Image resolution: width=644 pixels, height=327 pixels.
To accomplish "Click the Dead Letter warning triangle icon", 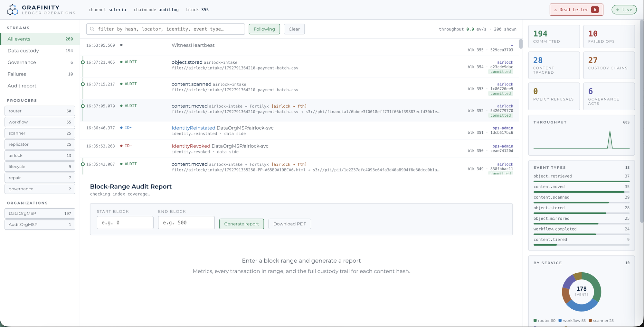I will pyautogui.click(x=555, y=10).
